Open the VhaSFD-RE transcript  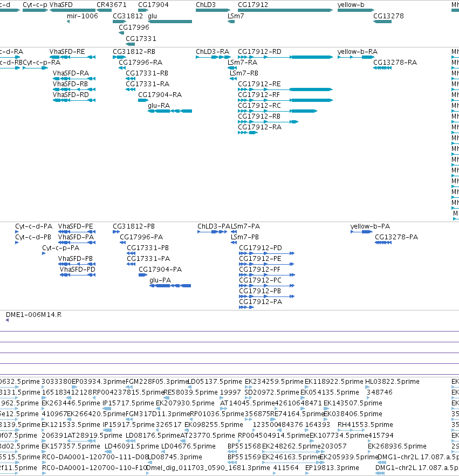pos(72,57)
